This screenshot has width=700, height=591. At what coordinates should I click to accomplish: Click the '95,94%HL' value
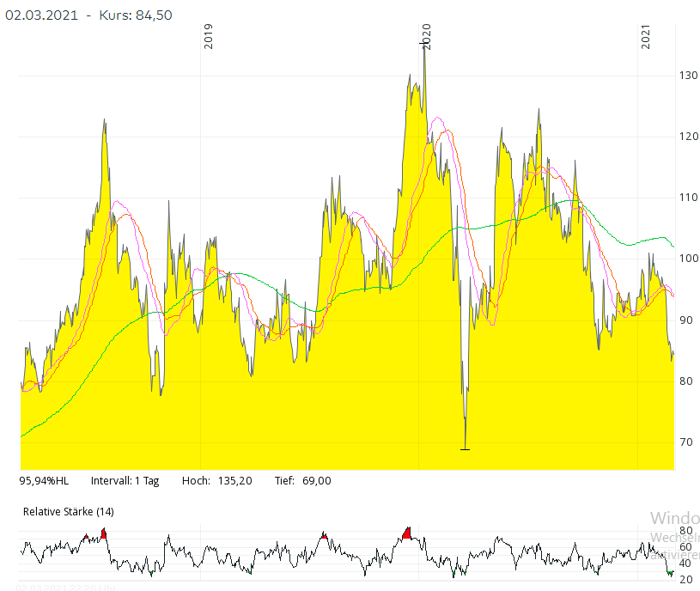(44, 481)
